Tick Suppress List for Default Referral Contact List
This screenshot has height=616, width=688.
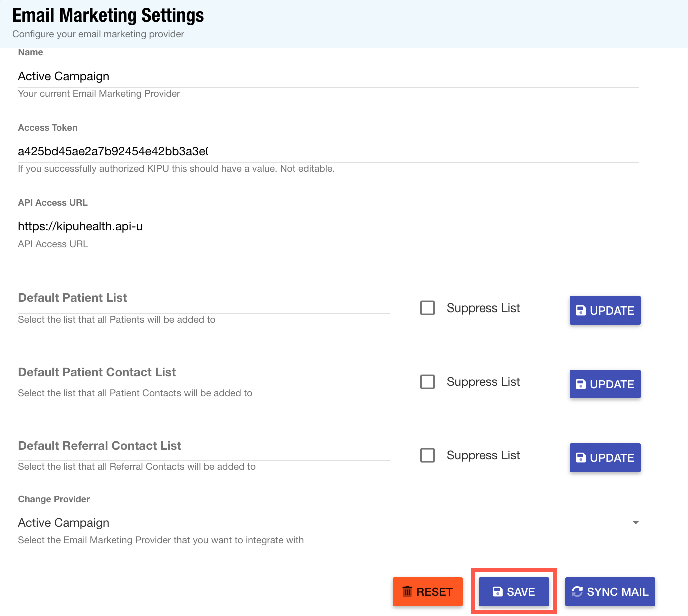pyautogui.click(x=427, y=455)
